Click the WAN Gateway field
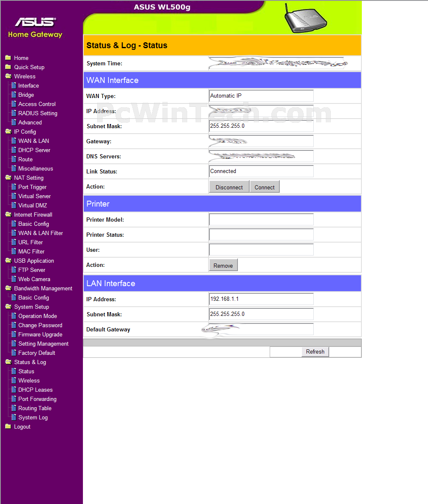The height and width of the screenshot is (504, 428). pyautogui.click(x=261, y=141)
